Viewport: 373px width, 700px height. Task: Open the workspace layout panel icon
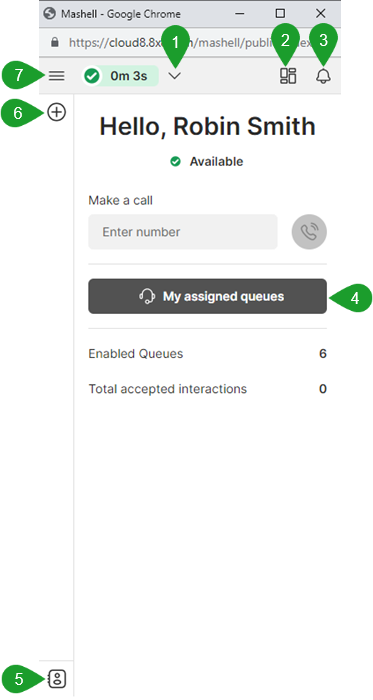tap(288, 75)
